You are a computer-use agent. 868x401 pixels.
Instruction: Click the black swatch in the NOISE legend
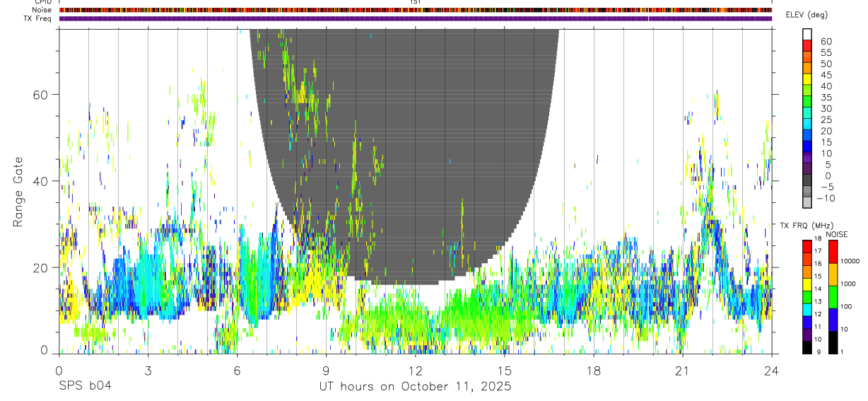[833, 342]
